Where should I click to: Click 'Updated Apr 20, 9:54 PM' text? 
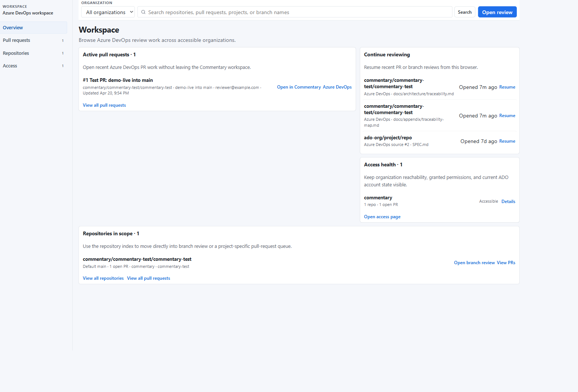click(106, 93)
